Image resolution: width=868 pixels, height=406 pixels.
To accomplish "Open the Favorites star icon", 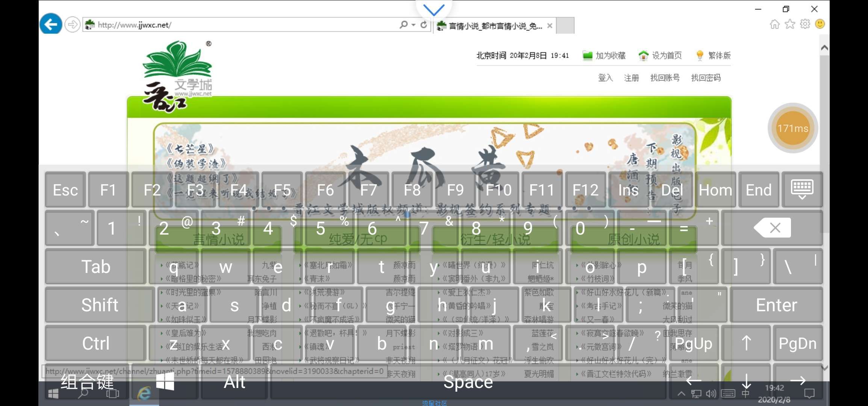I will click(x=790, y=24).
